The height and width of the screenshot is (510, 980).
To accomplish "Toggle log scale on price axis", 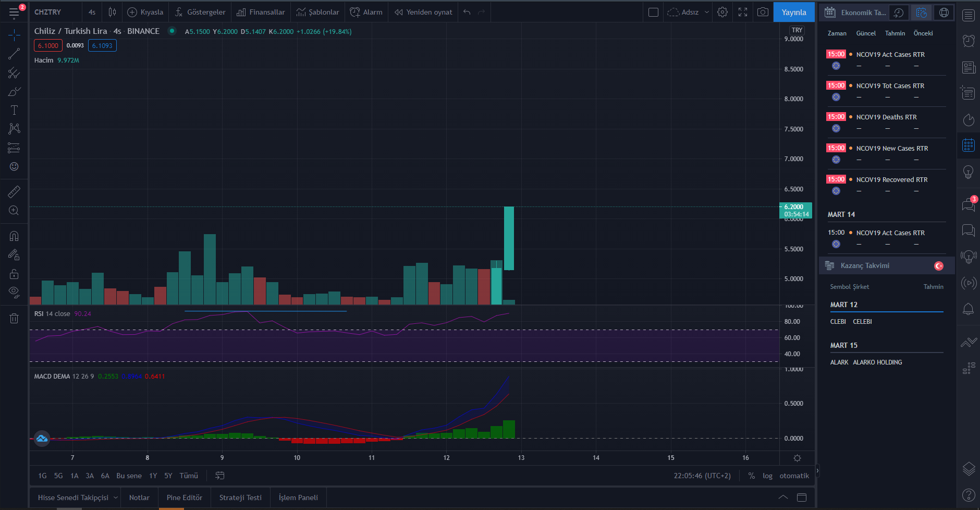I will pyautogui.click(x=767, y=476).
